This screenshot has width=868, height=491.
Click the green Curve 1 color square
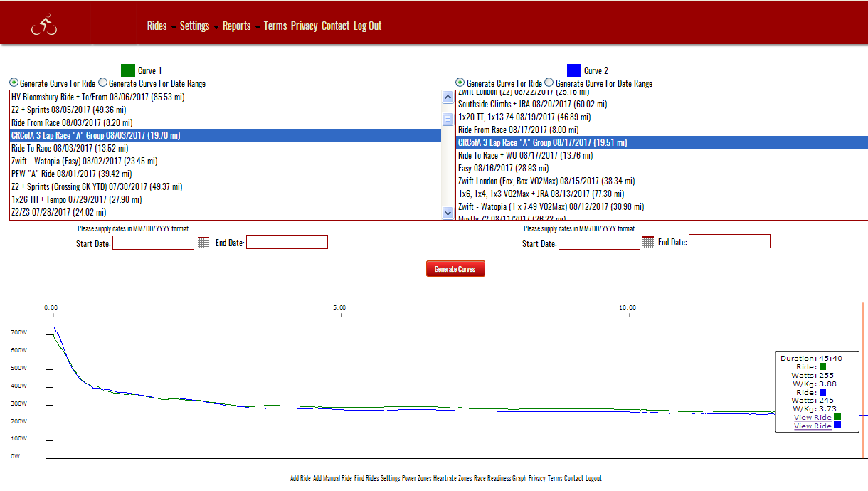click(128, 70)
